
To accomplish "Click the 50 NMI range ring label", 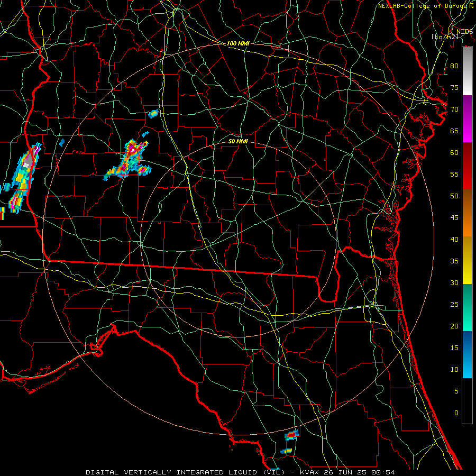I will [x=238, y=141].
